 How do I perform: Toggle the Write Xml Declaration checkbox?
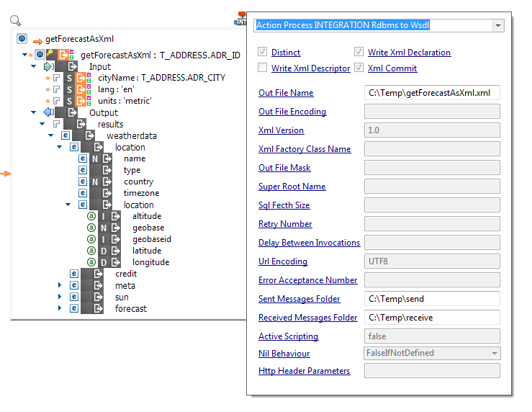click(x=359, y=52)
